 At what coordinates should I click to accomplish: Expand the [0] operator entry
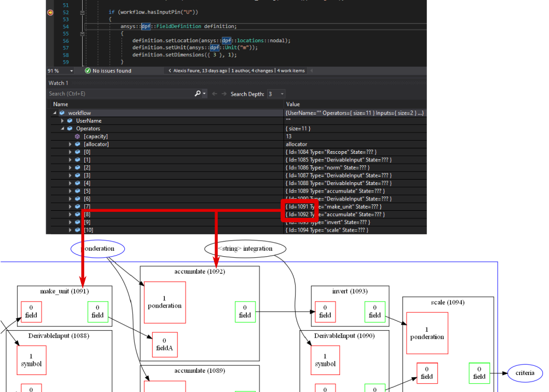pyautogui.click(x=70, y=152)
